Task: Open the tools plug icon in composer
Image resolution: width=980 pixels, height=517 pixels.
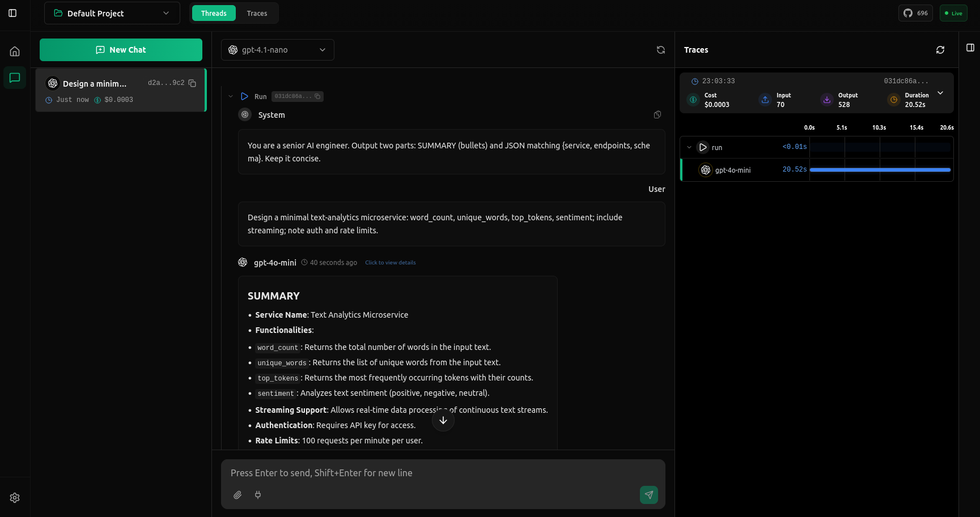Action: tap(258, 495)
